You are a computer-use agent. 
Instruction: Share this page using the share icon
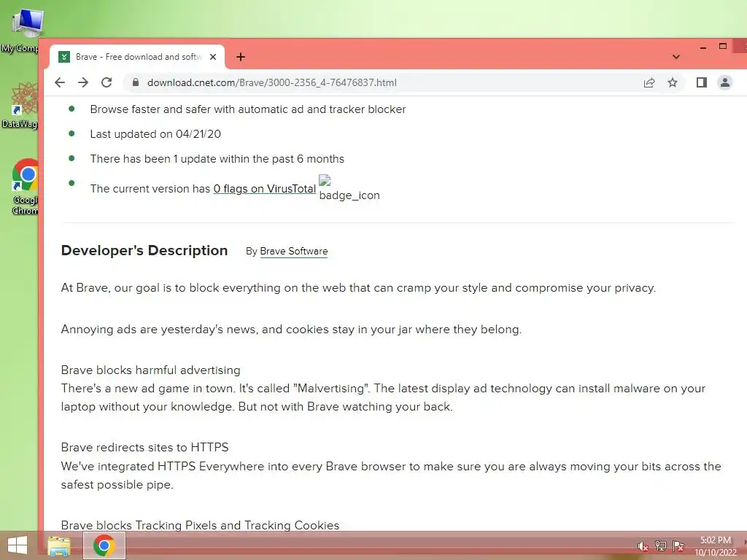649,83
